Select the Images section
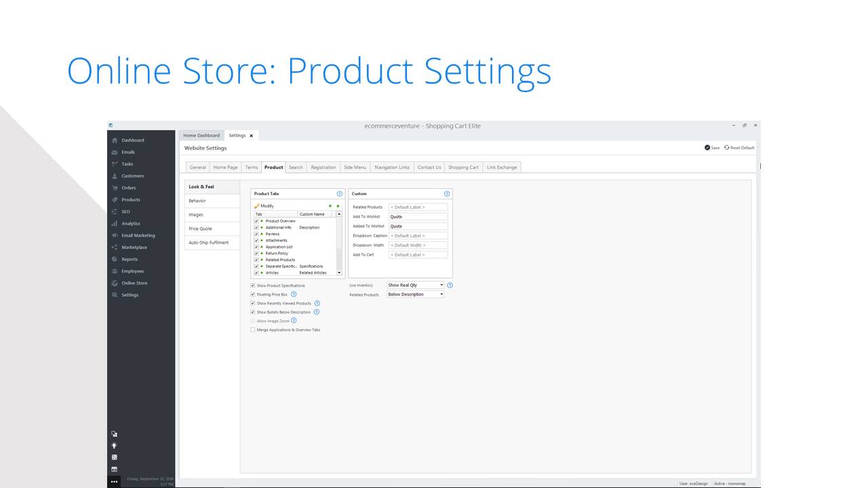The image size is (868, 488). coord(212,215)
